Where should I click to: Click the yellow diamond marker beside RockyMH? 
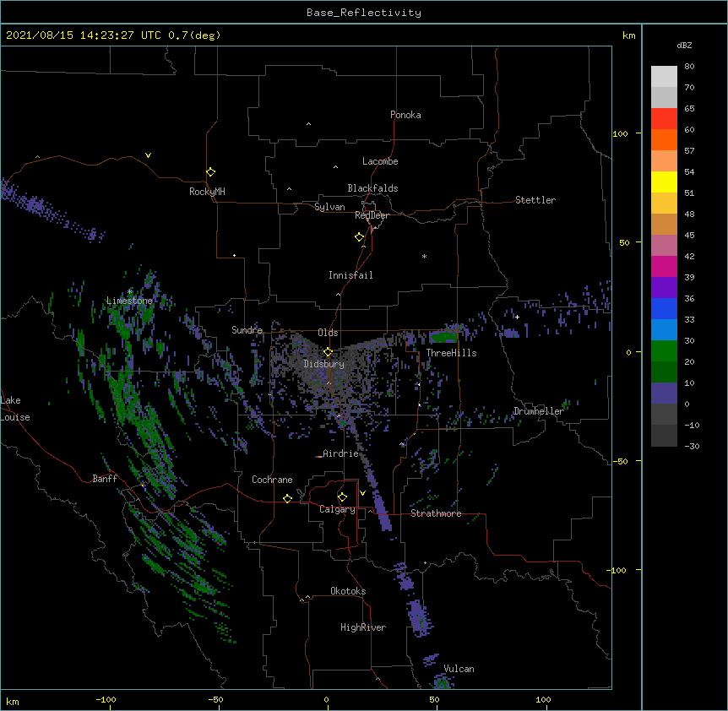210,172
